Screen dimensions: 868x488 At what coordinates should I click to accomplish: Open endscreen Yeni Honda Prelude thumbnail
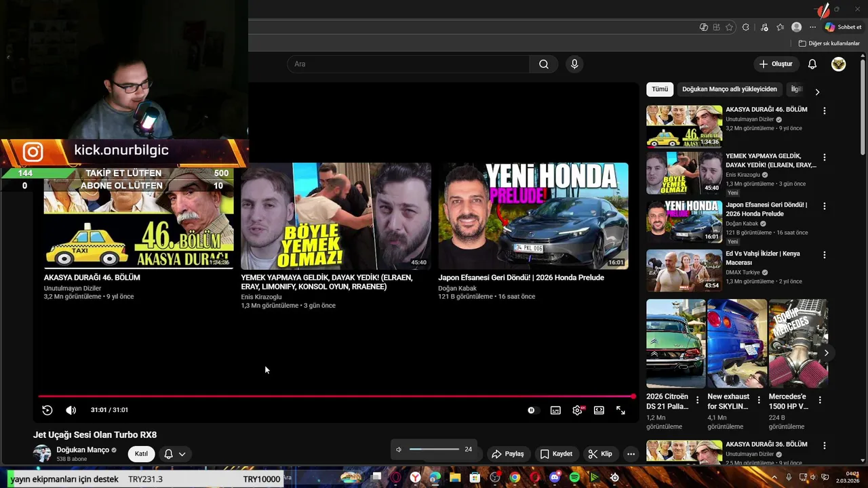(x=533, y=216)
